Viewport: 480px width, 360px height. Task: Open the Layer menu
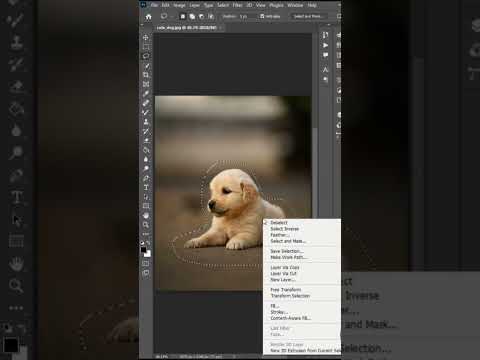195,5
